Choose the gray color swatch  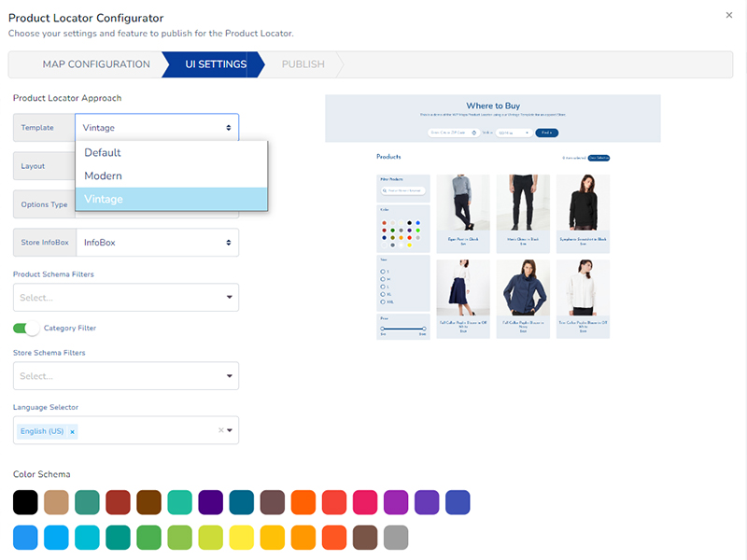click(396, 538)
